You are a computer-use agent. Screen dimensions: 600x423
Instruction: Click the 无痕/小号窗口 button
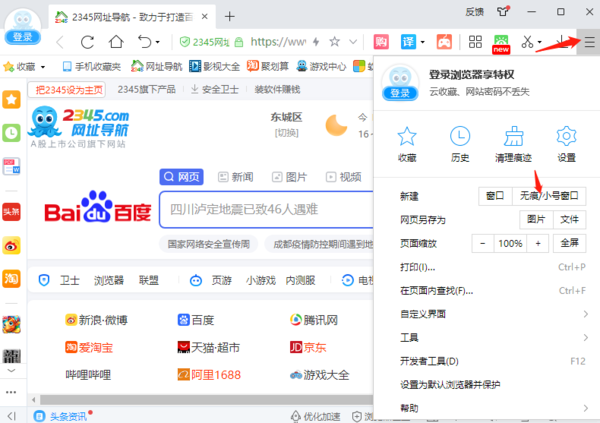point(550,196)
